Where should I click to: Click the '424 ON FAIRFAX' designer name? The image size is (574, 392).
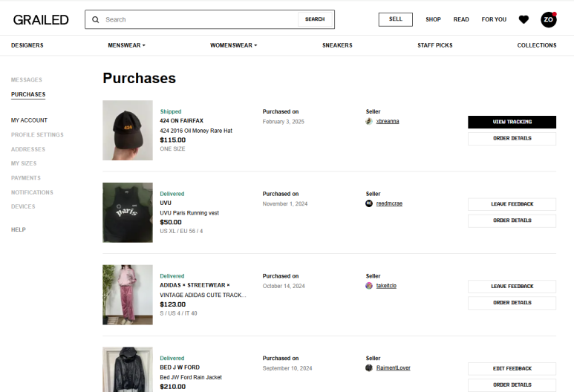(181, 121)
